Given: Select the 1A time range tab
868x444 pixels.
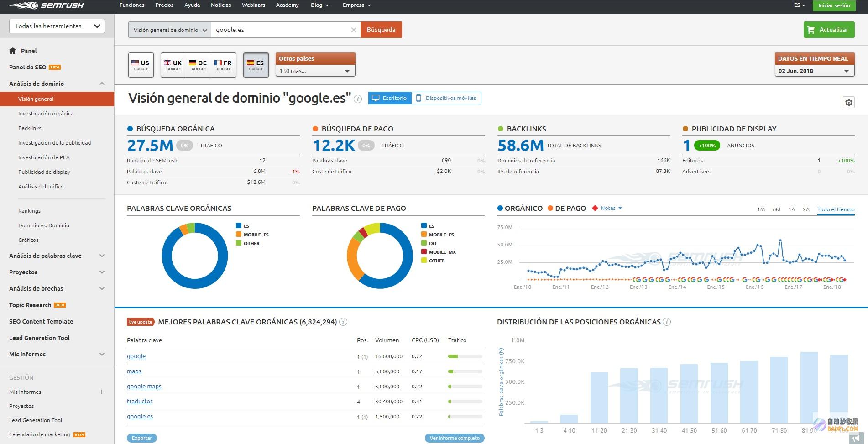Looking at the screenshot, I should 792,209.
